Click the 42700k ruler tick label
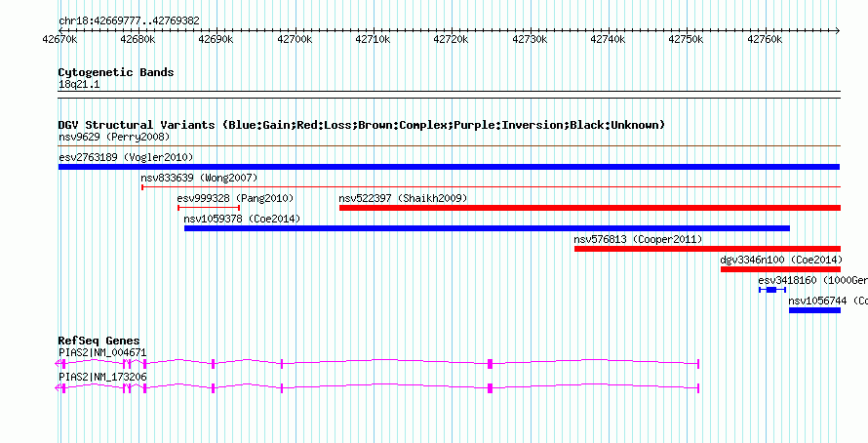 coord(295,39)
